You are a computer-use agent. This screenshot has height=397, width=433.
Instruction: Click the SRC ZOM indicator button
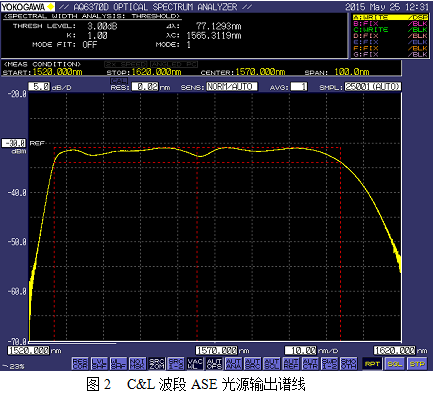coord(157,364)
